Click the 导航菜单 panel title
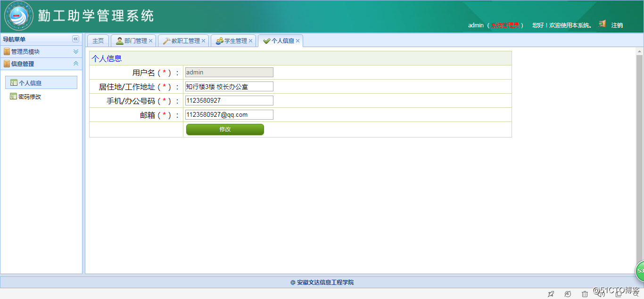Image resolution: width=644 pixels, height=299 pixels. pos(15,39)
